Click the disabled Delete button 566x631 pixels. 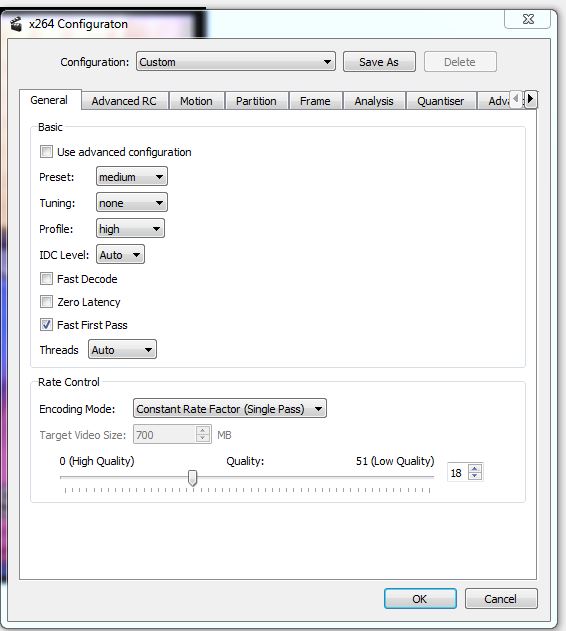pos(460,62)
